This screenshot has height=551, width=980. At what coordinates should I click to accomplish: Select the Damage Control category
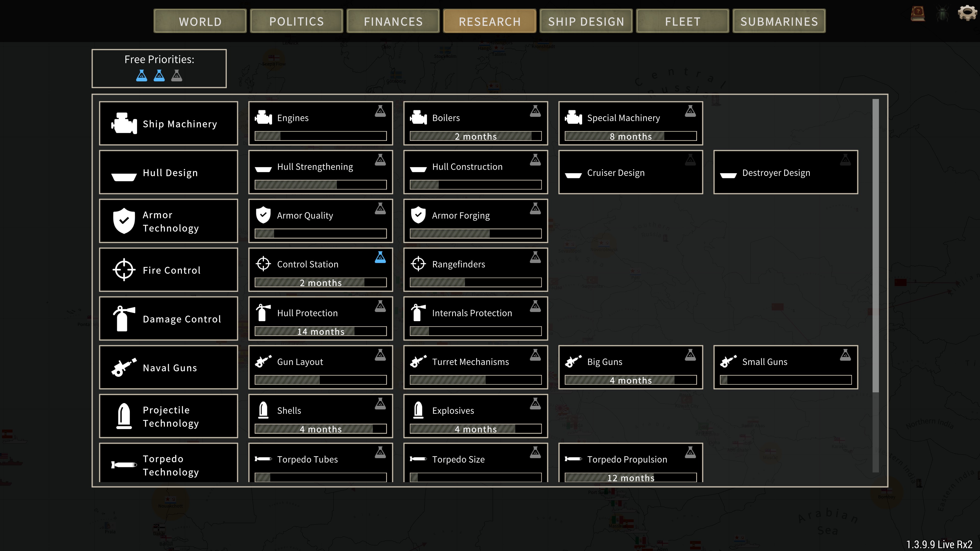pos(168,319)
